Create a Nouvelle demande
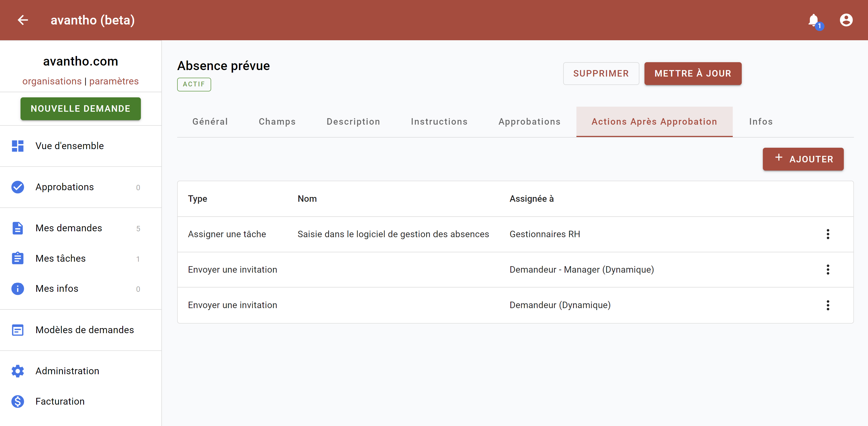The height and width of the screenshot is (426, 868). tap(80, 109)
